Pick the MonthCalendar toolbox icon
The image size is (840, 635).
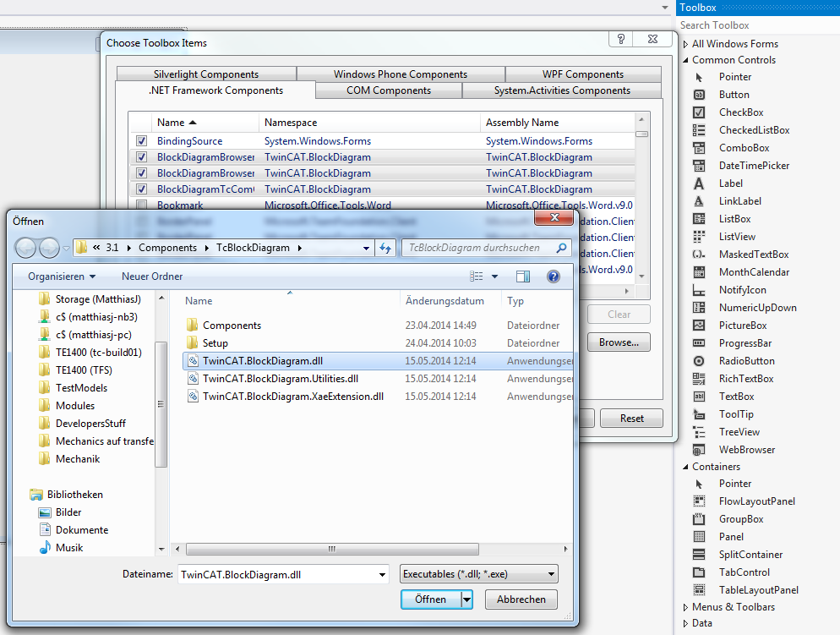[699, 272]
